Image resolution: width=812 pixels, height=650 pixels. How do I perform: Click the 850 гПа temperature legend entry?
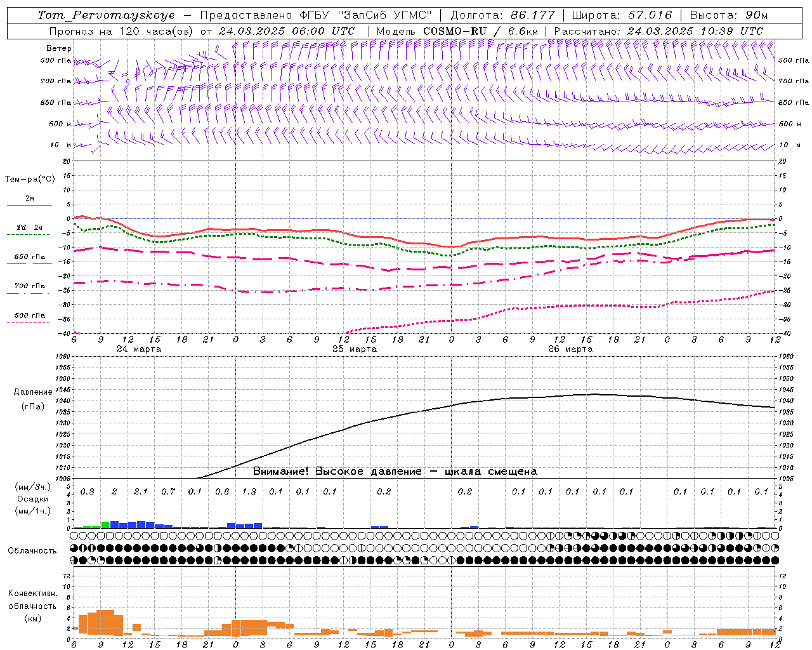pyautogui.click(x=30, y=257)
